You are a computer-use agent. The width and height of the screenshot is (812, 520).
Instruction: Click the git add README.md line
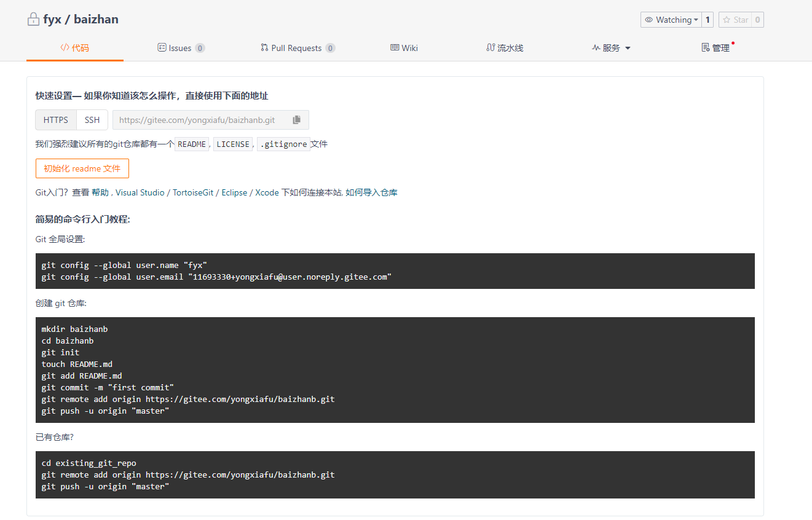(82, 376)
